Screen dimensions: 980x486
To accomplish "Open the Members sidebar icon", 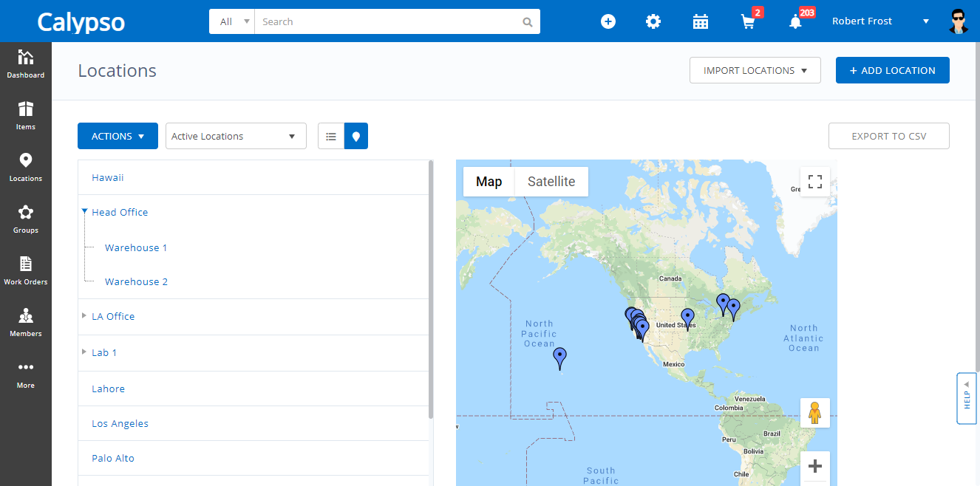I will click(26, 321).
